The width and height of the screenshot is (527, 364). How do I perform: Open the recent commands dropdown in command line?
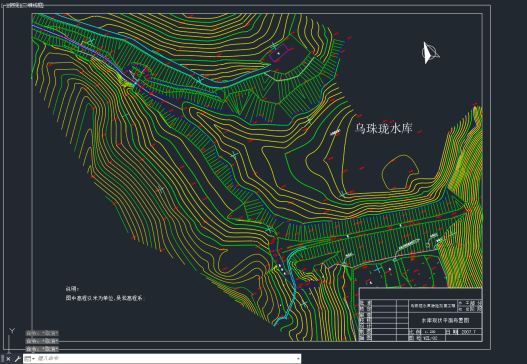pos(30,359)
